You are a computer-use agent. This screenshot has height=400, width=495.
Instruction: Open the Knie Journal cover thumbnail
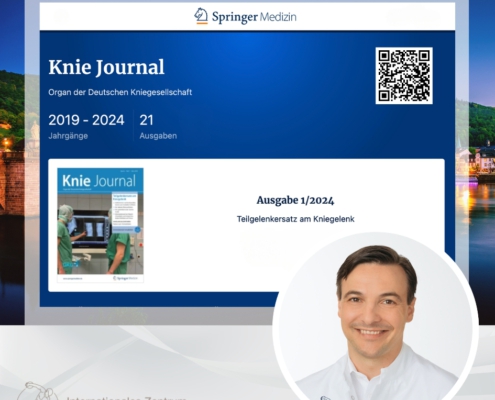pos(100,225)
